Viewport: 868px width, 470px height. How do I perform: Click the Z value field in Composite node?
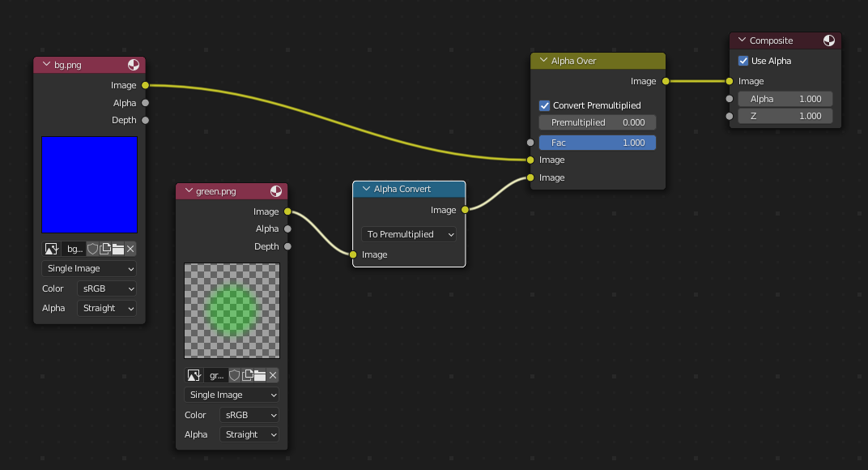(785, 116)
